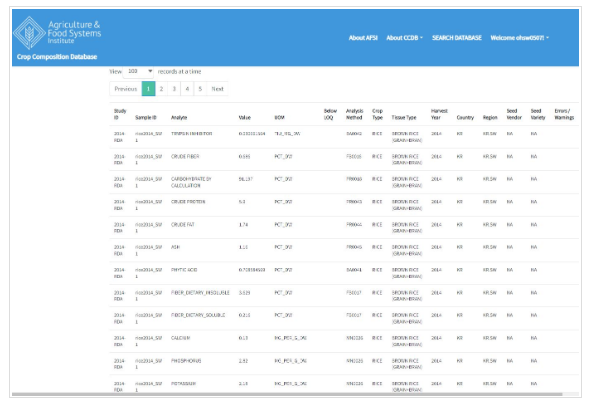Image resolution: width=591 pixels, height=413 pixels.
Task: Select the ASH analyte cell
Action: (175, 247)
